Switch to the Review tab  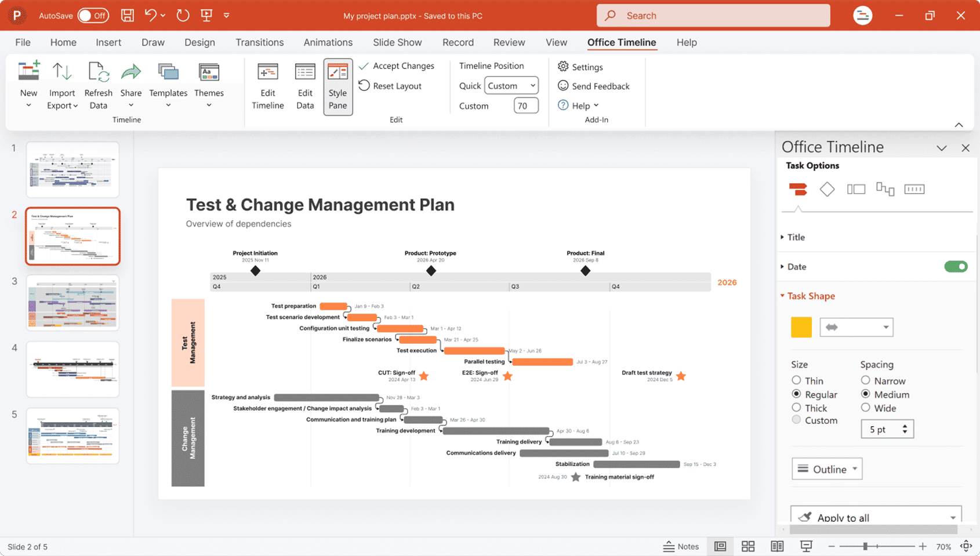[x=509, y=42]
